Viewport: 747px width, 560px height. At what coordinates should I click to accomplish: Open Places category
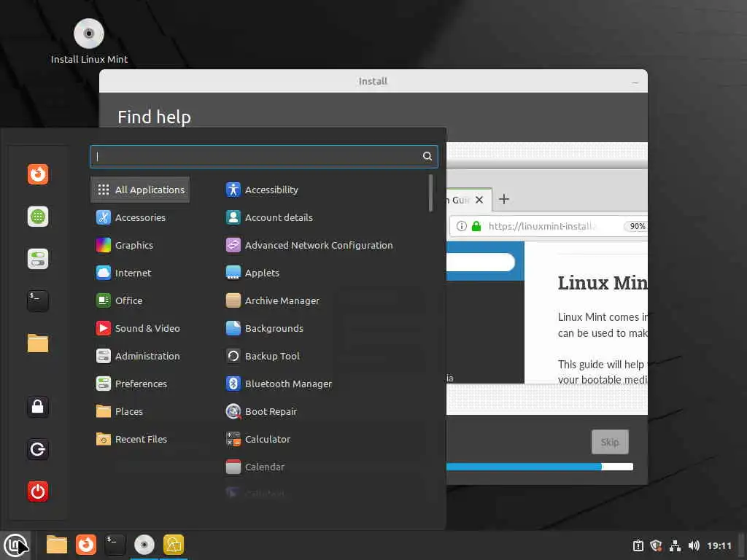coord(140,411)
